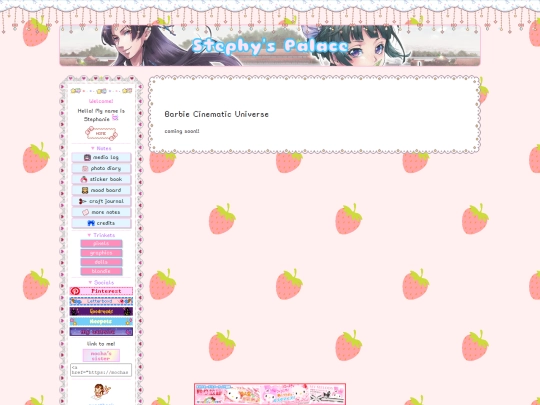Click the Hello Kitty banner at page bottom
The height and width of the screenshot is (405, 540).
(270, 394)
